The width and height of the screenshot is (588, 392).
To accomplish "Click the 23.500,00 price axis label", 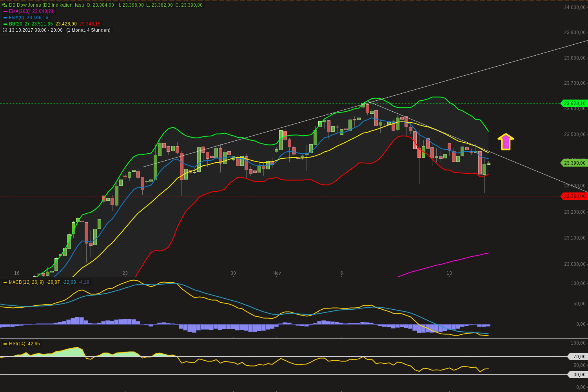I will point(575,134).
